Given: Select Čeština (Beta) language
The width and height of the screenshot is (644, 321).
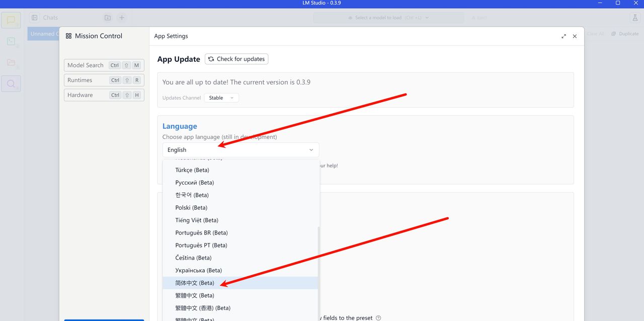Looking at the screenshot, I should [x=240, y=258].
